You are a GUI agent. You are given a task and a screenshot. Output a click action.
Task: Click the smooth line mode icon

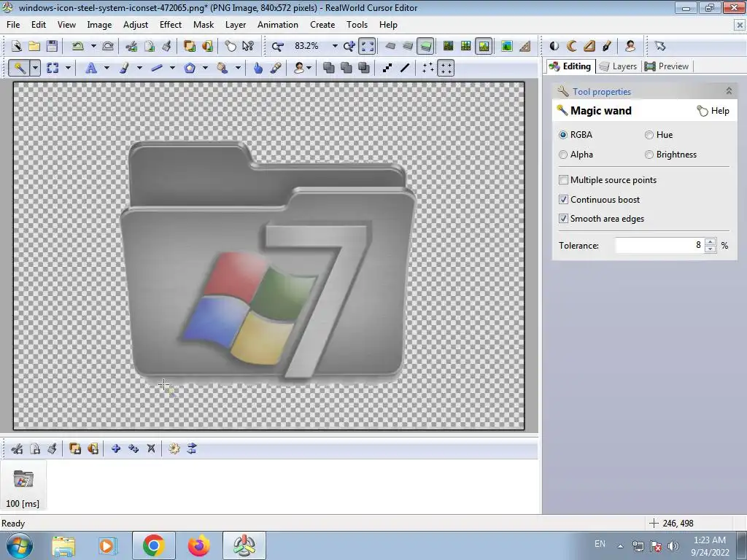405,68
